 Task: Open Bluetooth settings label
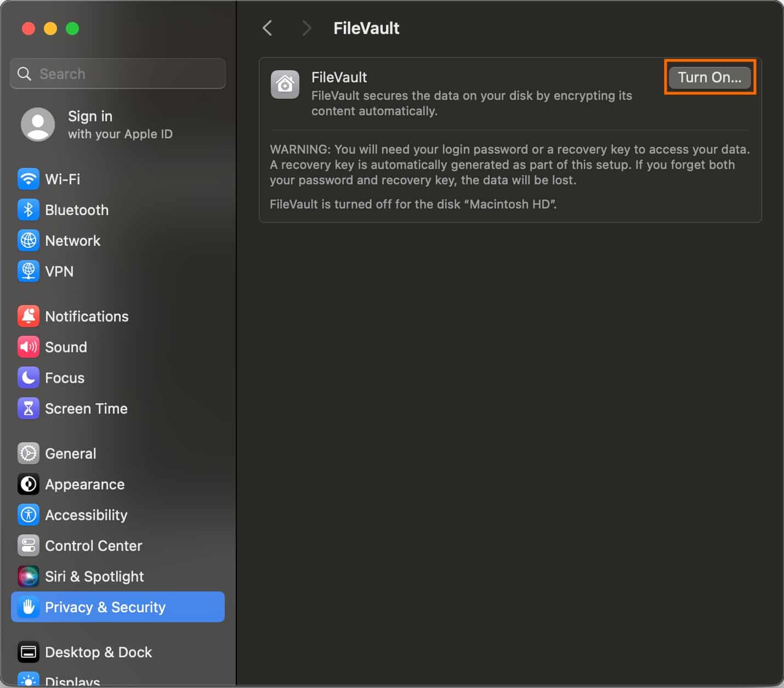pos(77,210)
